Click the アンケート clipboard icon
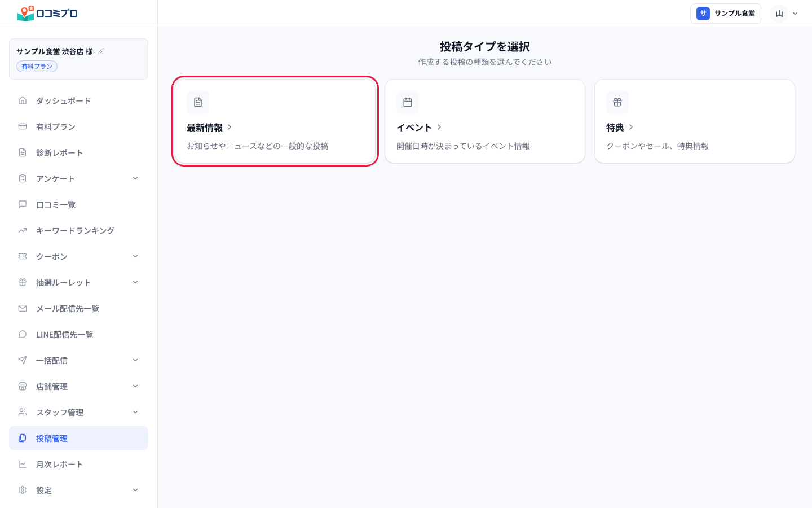This screenshot has height=508, width=812. tap(23, 178)
